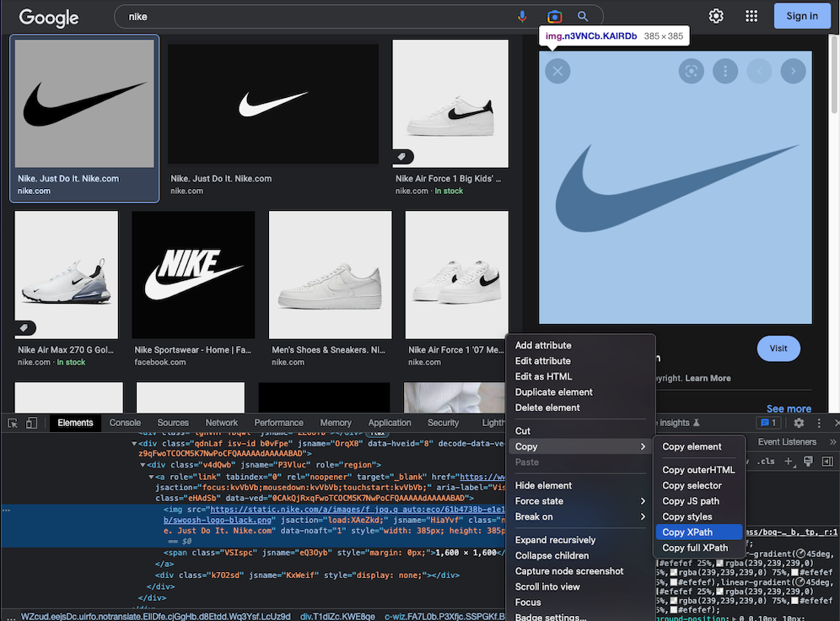Open Nike Sportswear facebook.com thumbnail
The height and width of the screenshot is (621, 840).
coord(193,274)
